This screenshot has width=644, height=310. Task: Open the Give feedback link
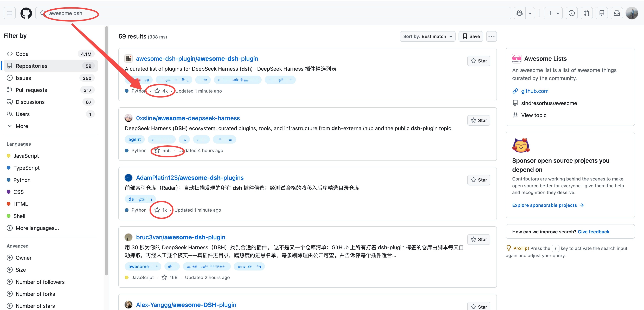tap(594, 231)
